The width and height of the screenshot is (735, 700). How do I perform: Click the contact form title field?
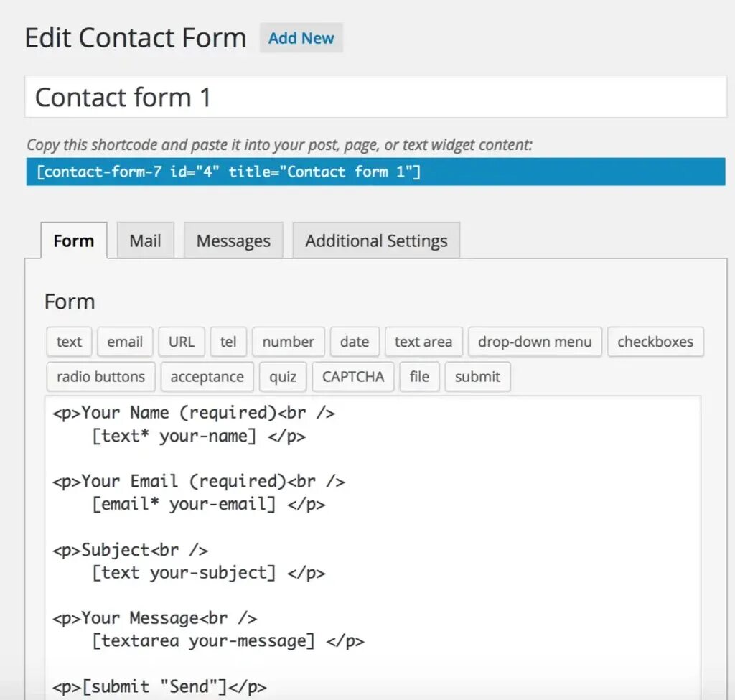point(375,97)
